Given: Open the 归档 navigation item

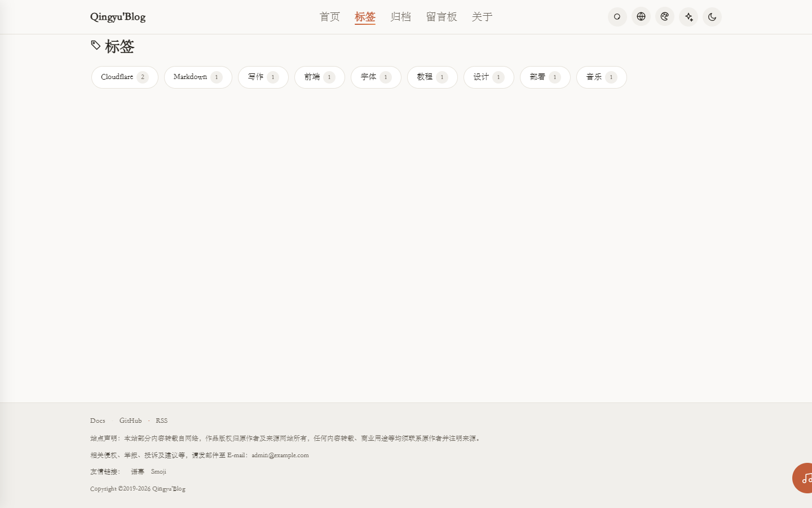Looking at the screenshot, I should pos(400,17).
